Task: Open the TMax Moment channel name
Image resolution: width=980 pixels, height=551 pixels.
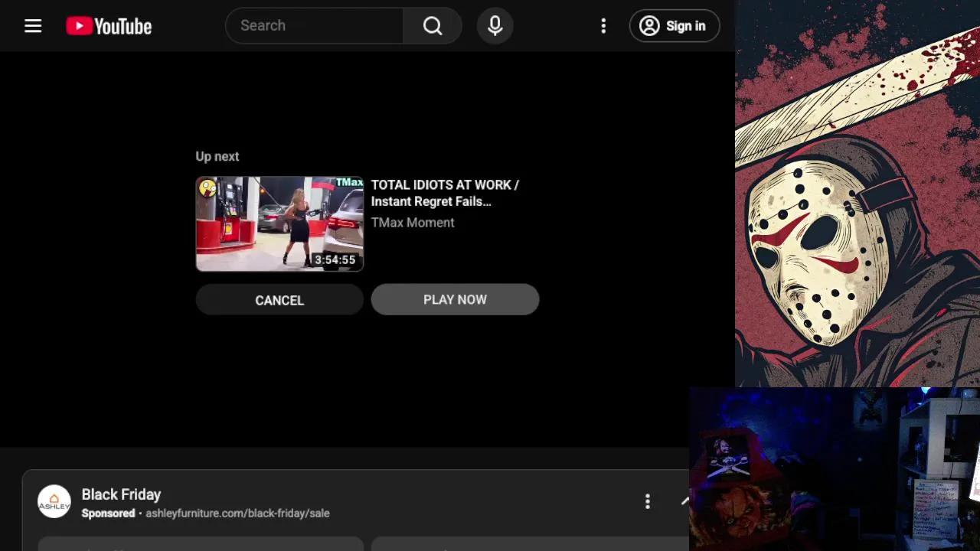Action: [x=413, y=223]
